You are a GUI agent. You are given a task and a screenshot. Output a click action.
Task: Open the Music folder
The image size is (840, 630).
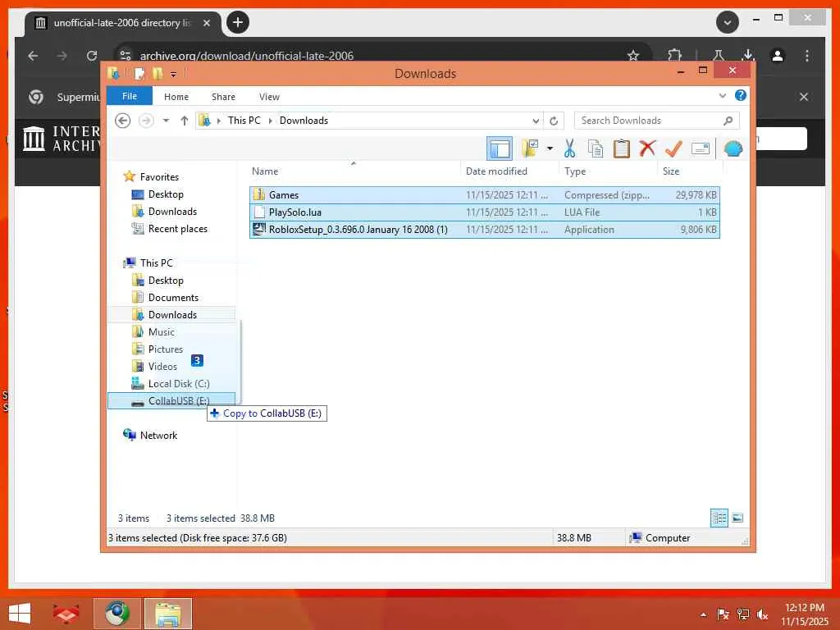[162, 331]
